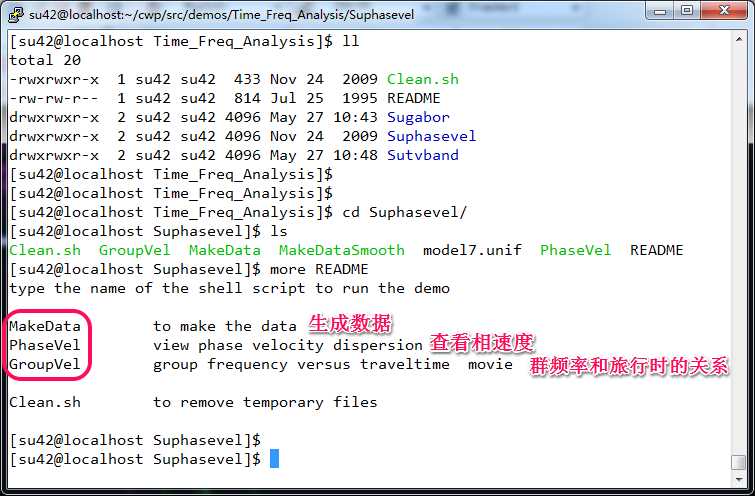Viewport: 755px width, 496px height.
Task: Click README in the ll listing
Action: click(414, 98)
